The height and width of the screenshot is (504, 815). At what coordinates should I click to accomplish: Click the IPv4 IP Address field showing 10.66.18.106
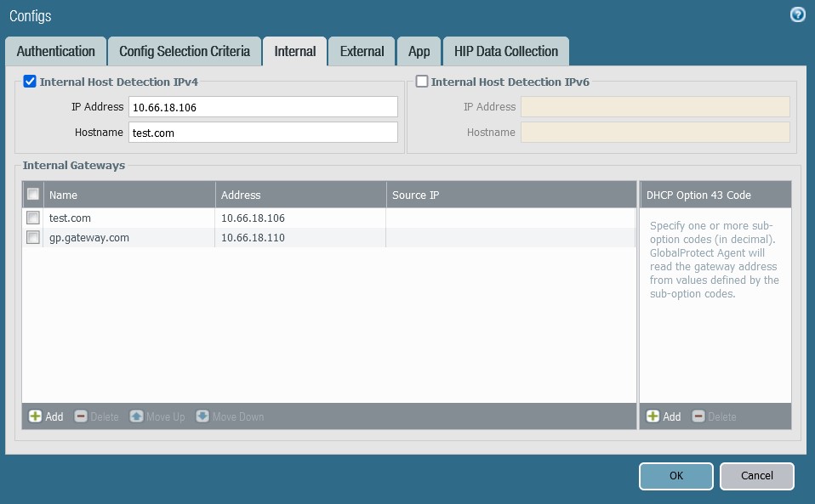(x=262, y=106)
